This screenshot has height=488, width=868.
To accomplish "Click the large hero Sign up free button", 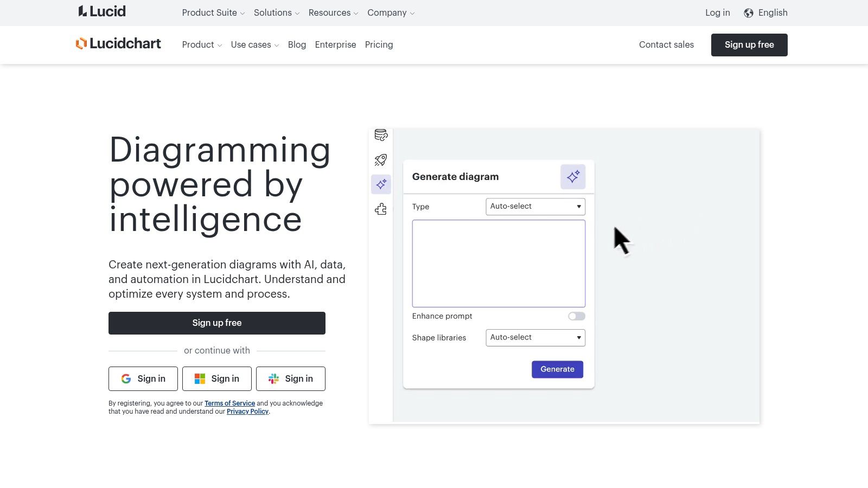I will pyautogui.click(x=217, y=323).
